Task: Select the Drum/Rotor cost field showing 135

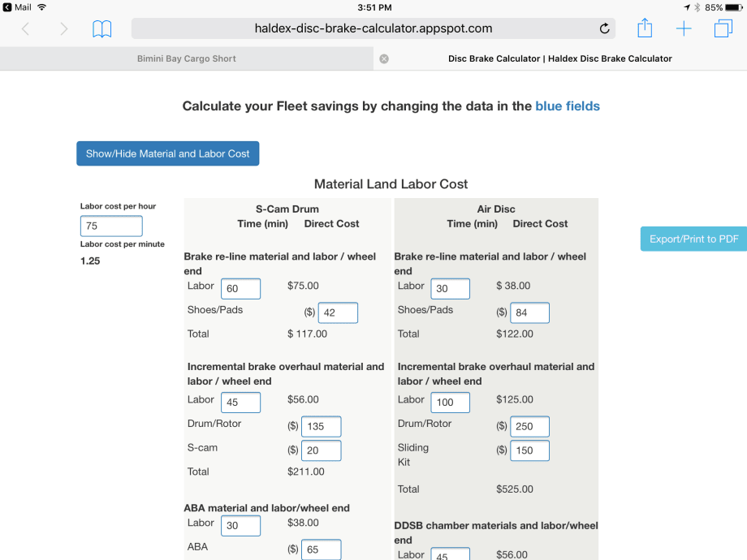Action: point(321,426)
